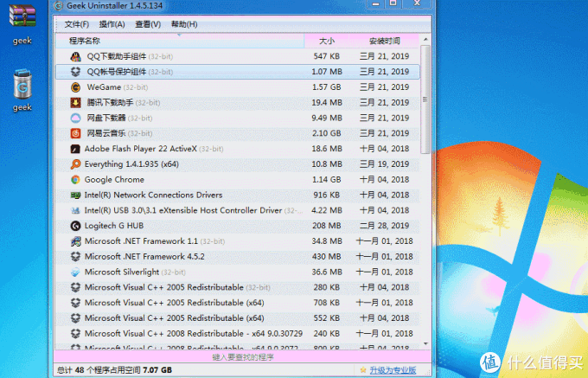Sort list by 安装时间 column header

pyautogui.click(x=384, y=41)
